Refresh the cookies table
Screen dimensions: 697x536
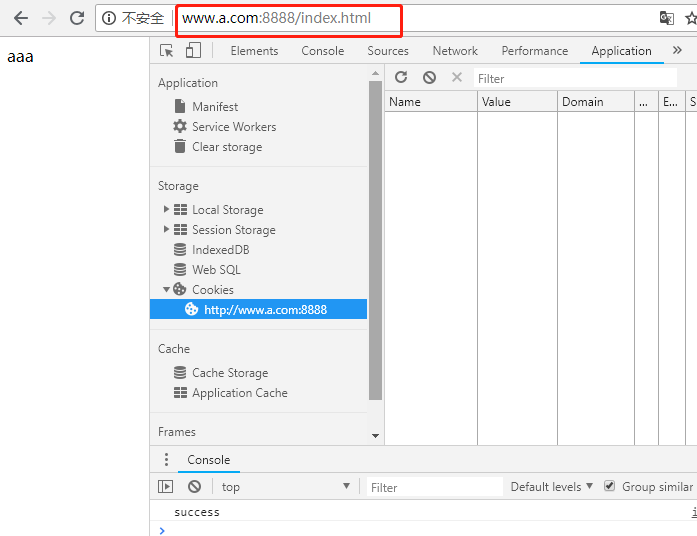coord(401,77)
